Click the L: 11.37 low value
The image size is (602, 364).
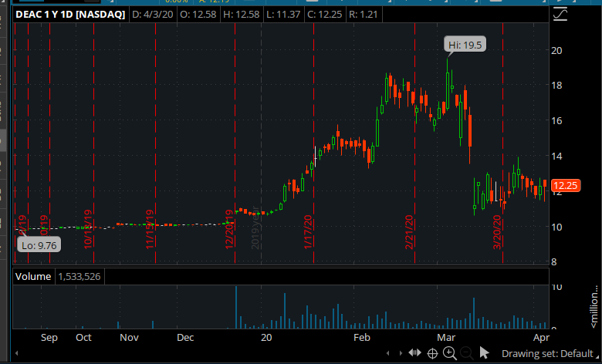coord(283,15)
